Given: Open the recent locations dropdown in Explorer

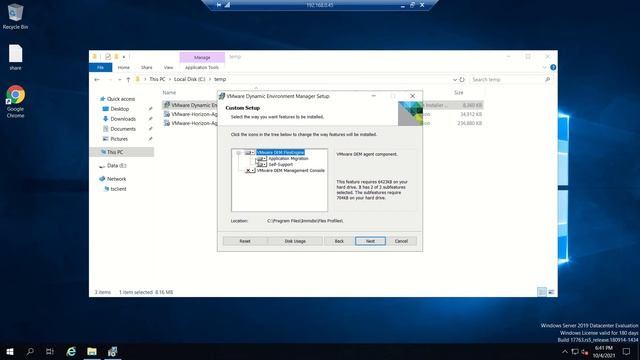Looking at the screenshot, I should 119,80.
